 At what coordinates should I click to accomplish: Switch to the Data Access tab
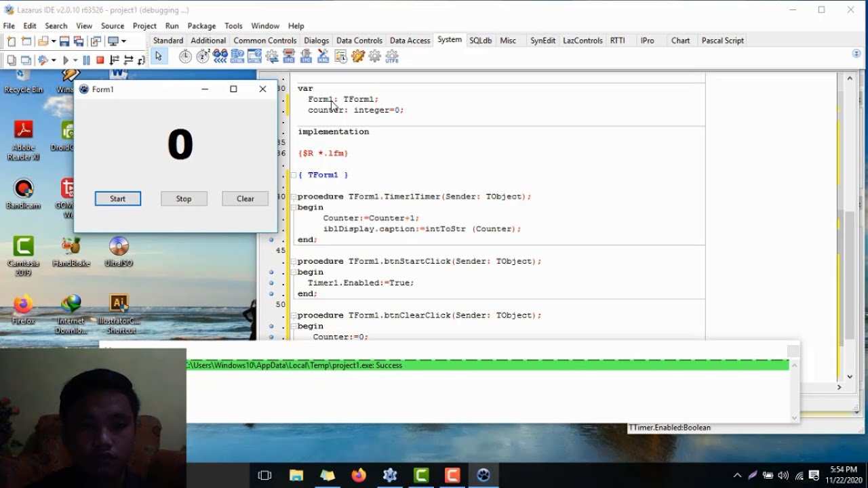(x=410, y=41)
